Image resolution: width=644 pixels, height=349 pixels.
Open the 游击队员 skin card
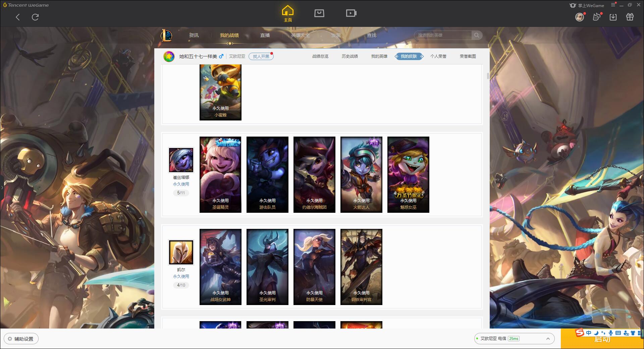267,174
